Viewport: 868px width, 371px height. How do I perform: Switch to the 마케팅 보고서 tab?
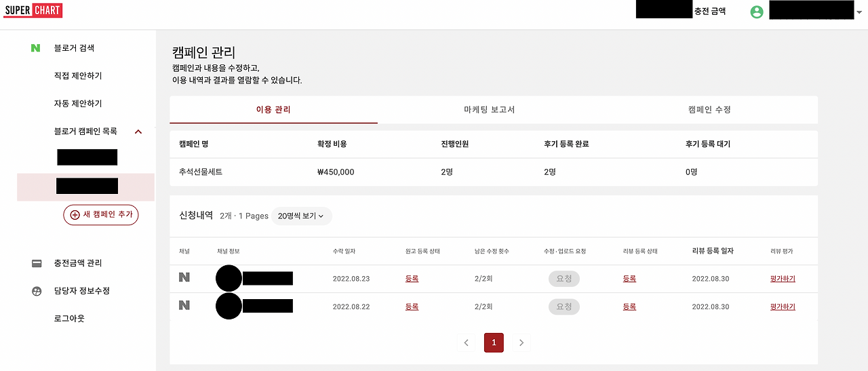click(489, 110)
